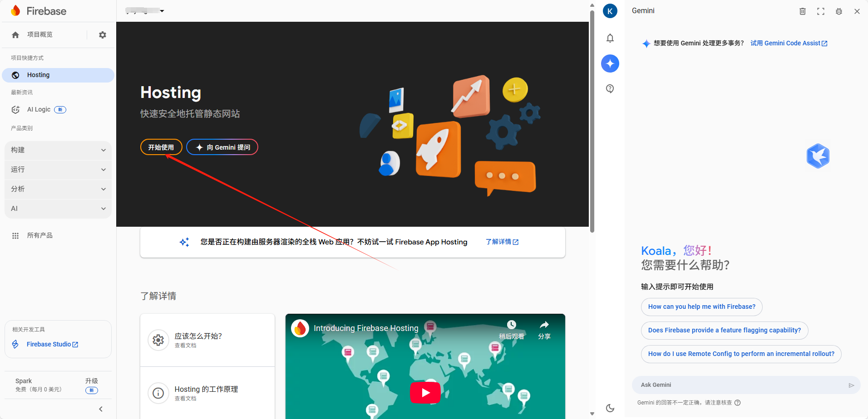
Task: Toggle dark mode moon icon
Action: click(610, 408)
